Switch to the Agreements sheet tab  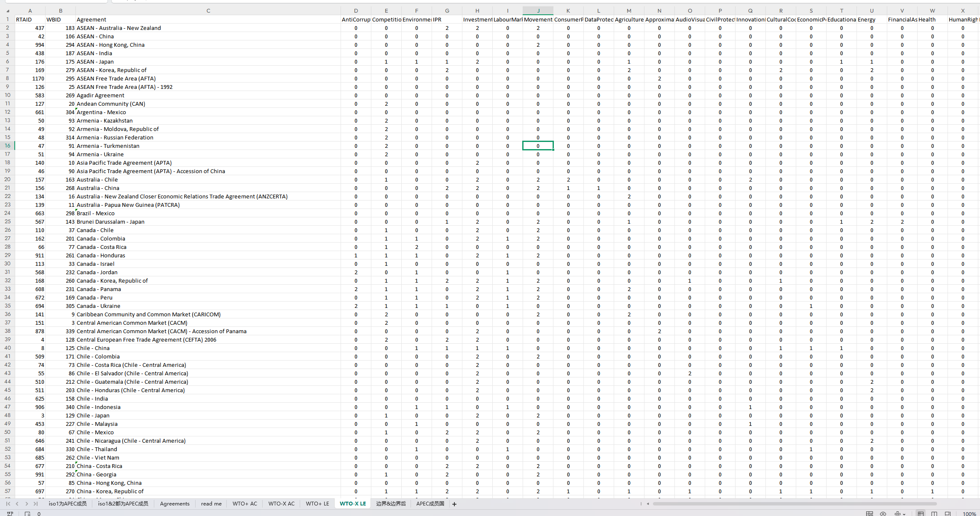point(175,504)
